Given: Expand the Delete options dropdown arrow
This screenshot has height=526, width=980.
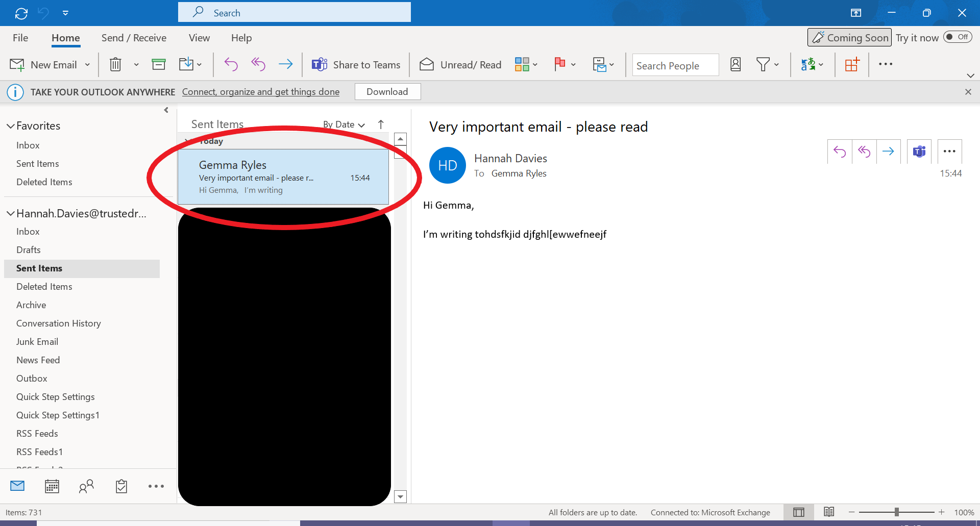Looking at the screenshot, I should click(136, 65).
